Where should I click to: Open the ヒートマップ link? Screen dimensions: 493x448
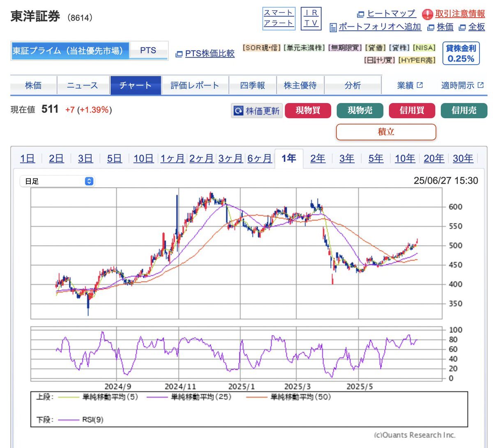pyautogui.click(x=391, y=14)
